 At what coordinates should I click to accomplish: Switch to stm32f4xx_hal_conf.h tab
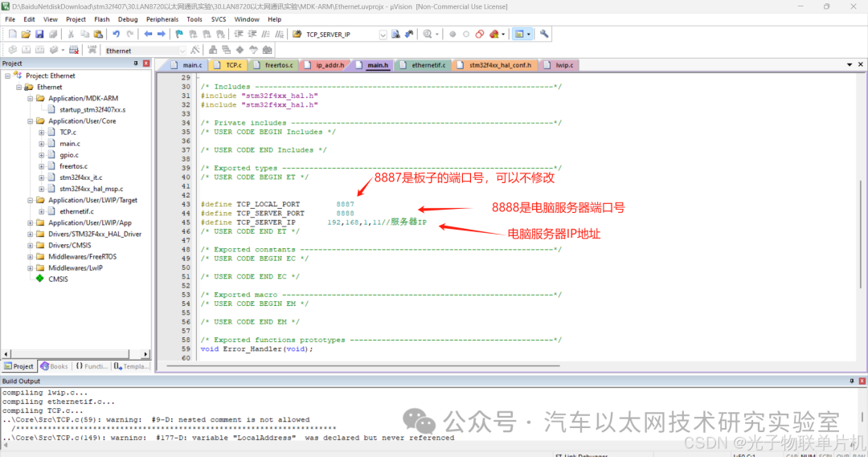click(495, 65)
